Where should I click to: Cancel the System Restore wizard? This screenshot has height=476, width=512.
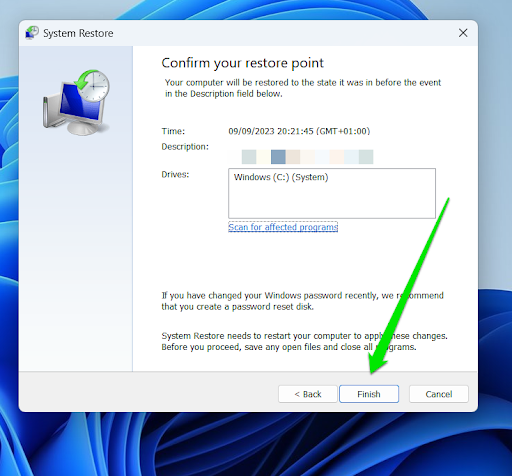pyautogui.click(x=438, y=394)
